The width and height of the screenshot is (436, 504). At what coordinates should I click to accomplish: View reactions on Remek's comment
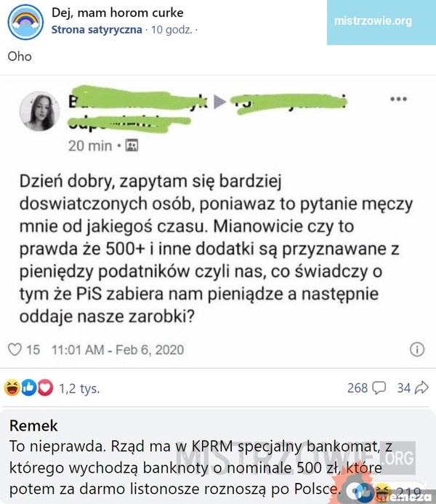389,492
